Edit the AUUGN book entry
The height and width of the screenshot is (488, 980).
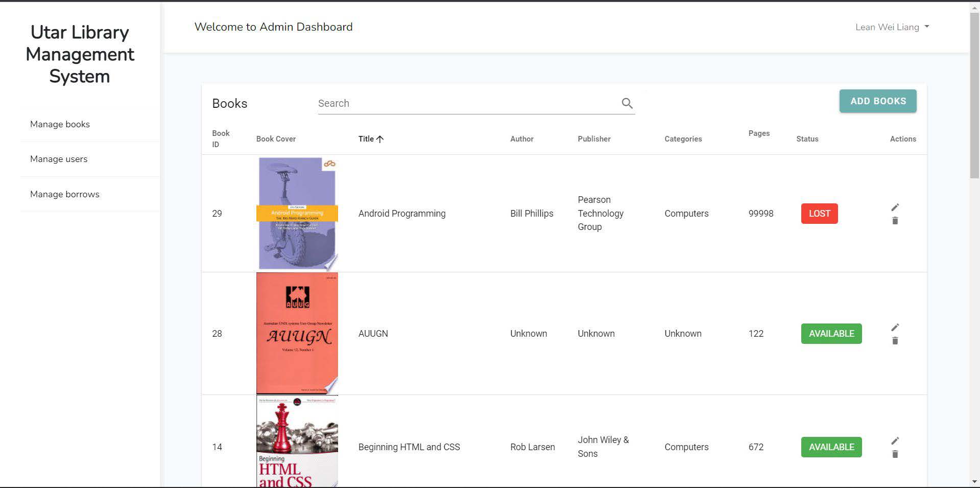[895, 327]
